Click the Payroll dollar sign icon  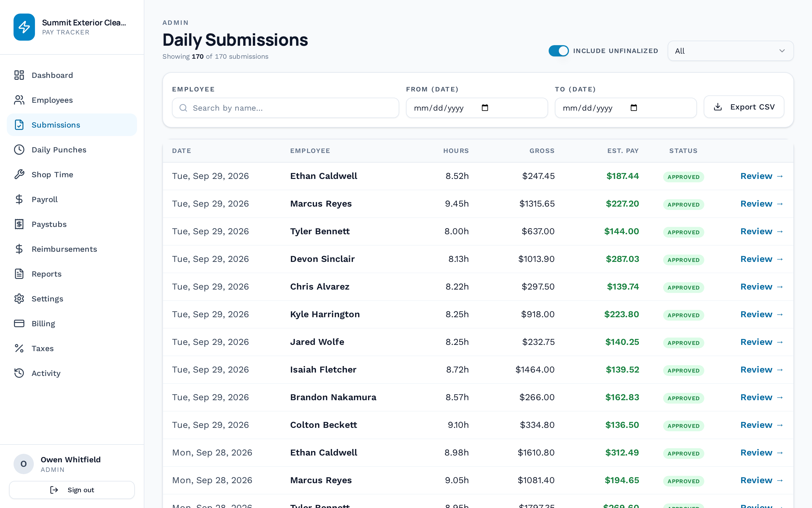tap(19, 199)
